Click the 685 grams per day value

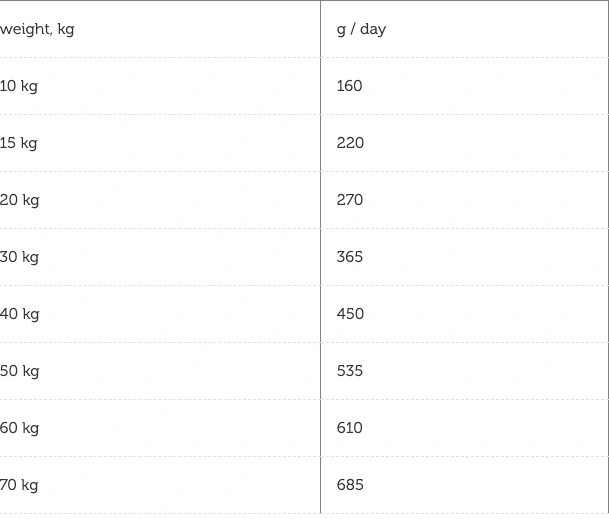pos(350,485)
